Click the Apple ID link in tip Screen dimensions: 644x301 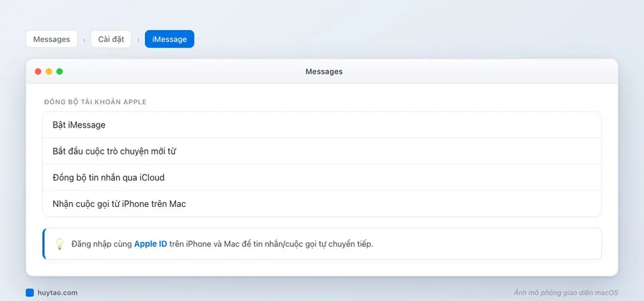pyautogui.click(x=150, y=244)
